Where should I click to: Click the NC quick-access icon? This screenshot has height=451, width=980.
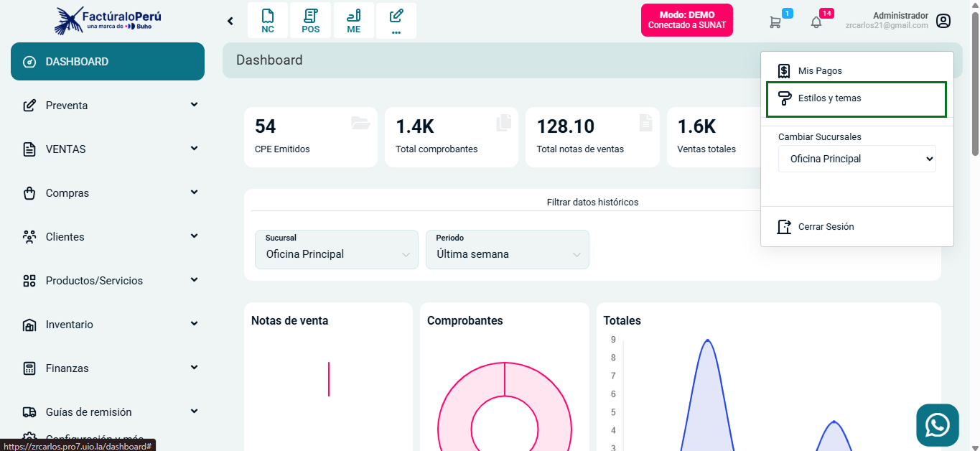(268, 20)
